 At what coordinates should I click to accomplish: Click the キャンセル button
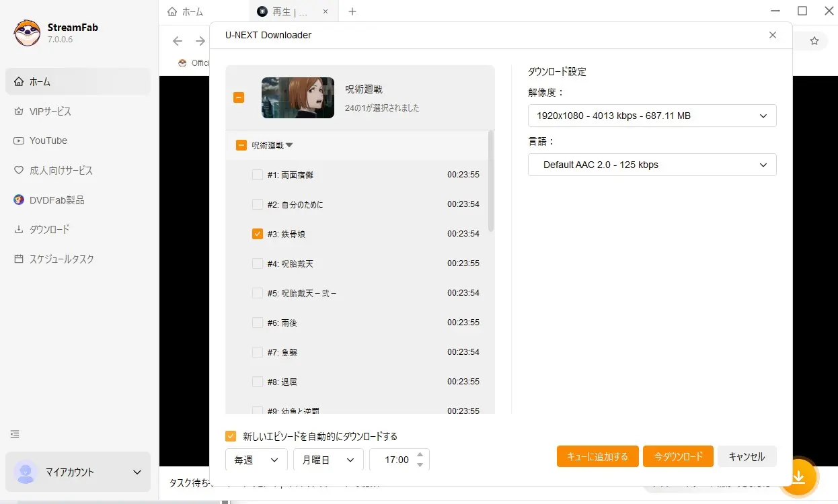(x=747, y=456)
